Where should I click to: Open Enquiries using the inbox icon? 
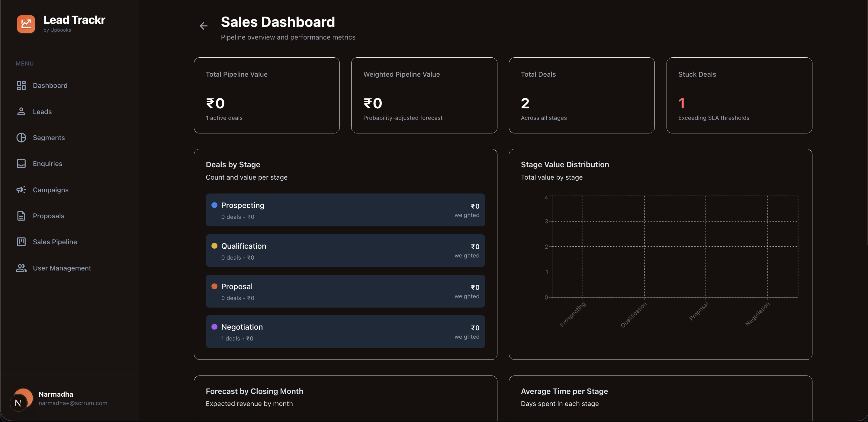coord(21,163)
